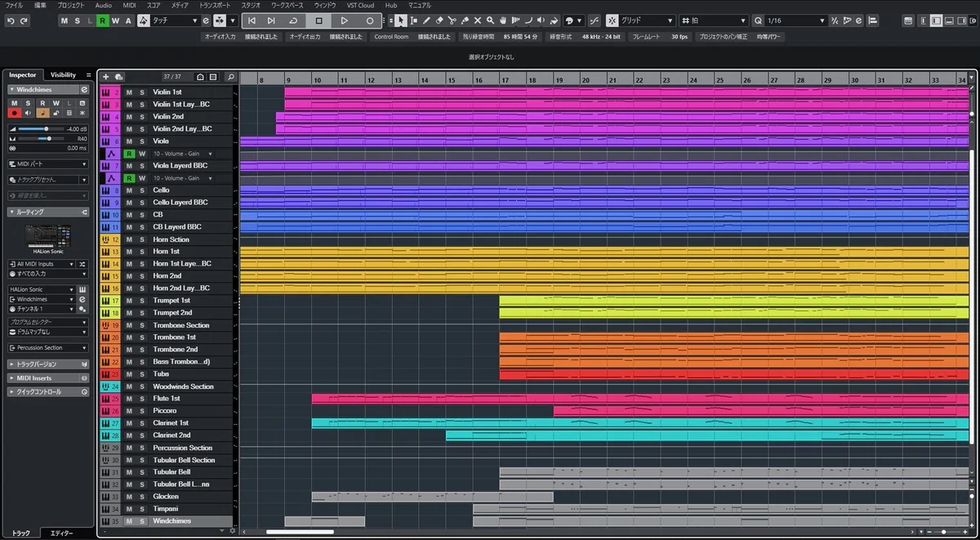Click the horizontal scrollbar under the arrangement
The image size is (980, 540).
(x=300, y=532)
